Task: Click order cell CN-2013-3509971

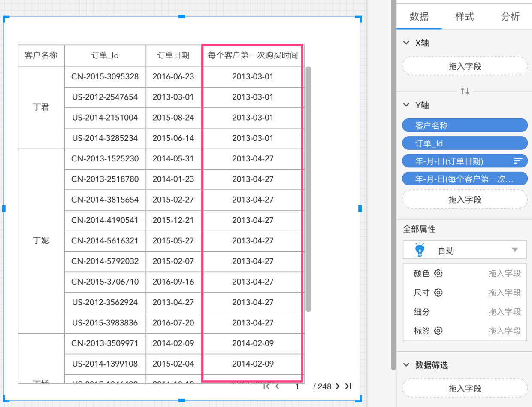Action: pos(105,343)
